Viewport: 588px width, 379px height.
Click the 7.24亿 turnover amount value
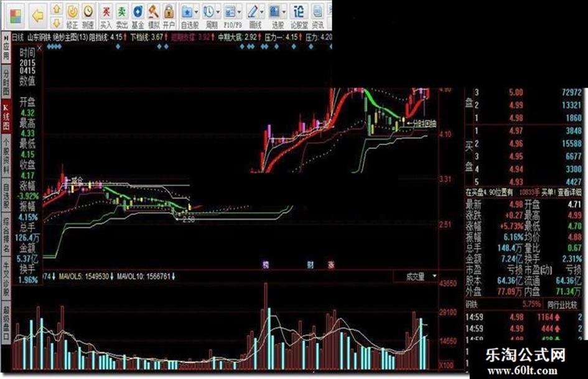pos(511,258)
